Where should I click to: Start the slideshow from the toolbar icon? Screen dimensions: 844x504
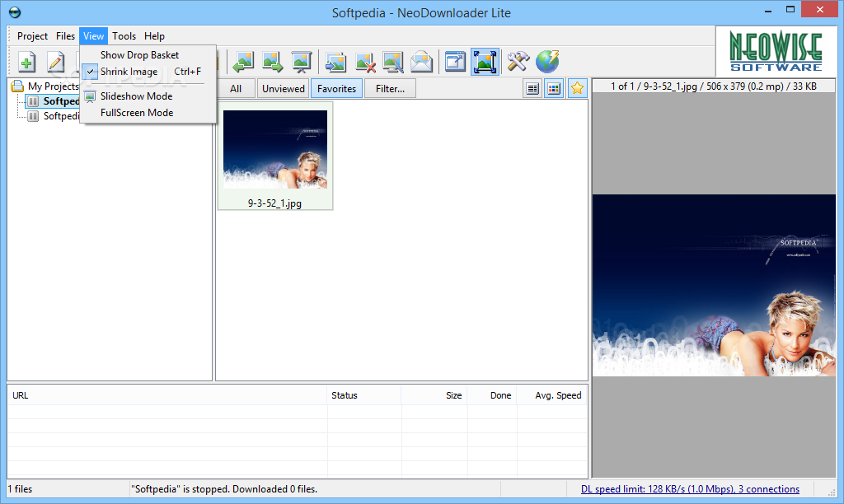coord(302,62)
